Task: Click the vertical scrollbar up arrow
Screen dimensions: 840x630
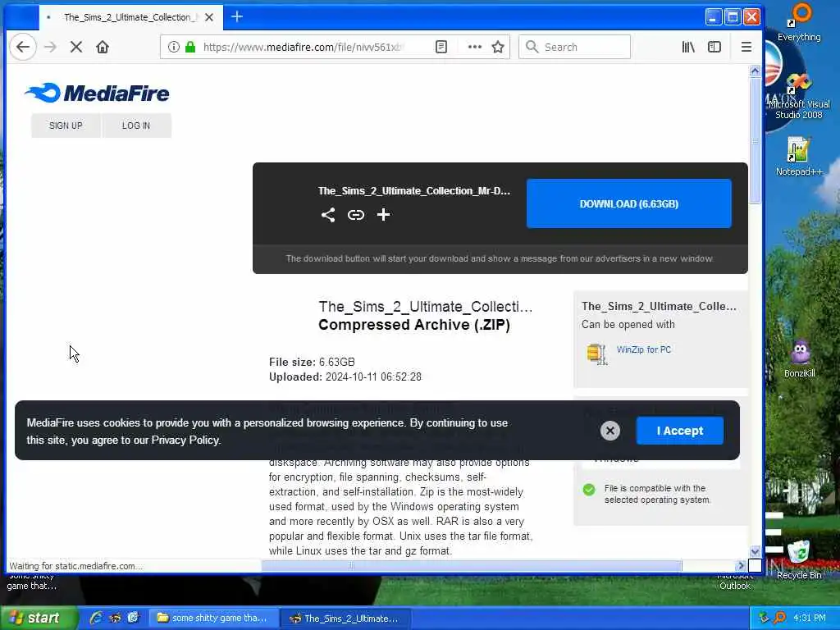Action: click(x=755, y=71)
